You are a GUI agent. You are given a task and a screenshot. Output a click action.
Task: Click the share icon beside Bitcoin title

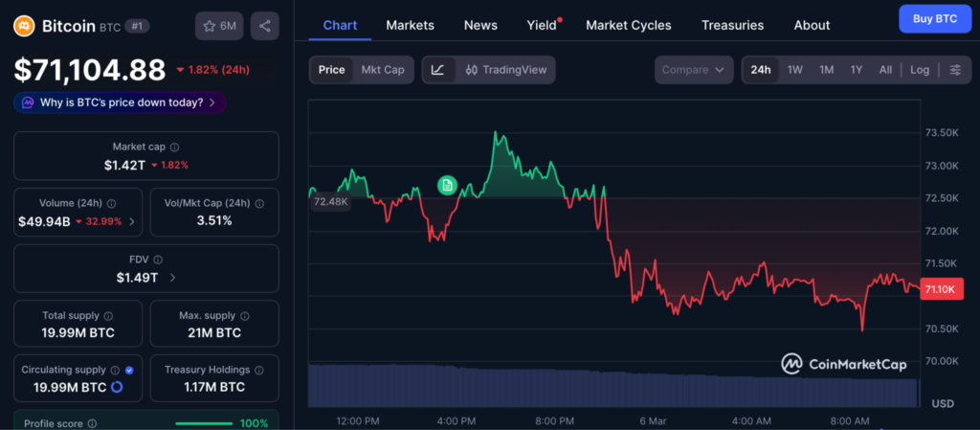pos(265,26)
